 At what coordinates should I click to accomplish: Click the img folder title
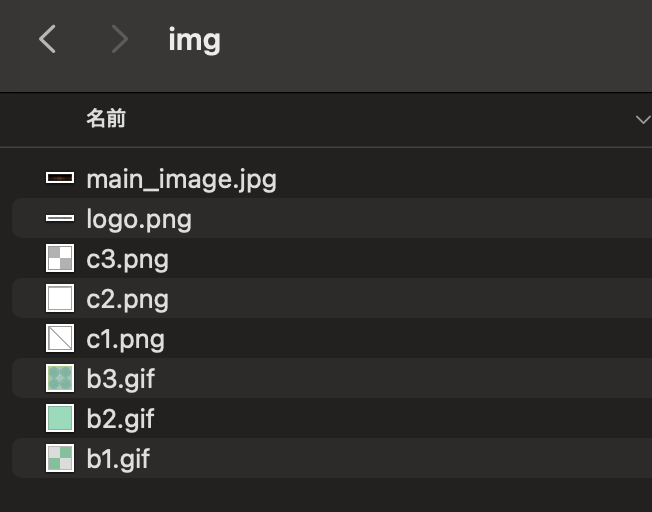[194, 41]
